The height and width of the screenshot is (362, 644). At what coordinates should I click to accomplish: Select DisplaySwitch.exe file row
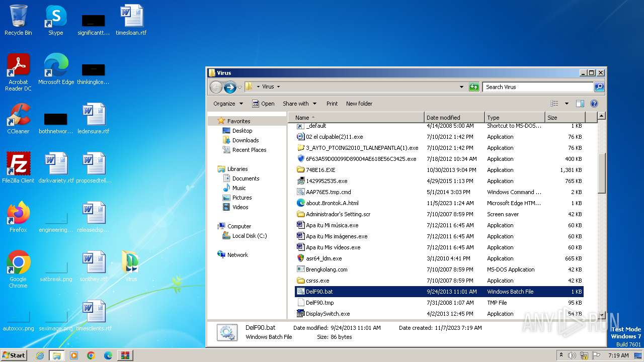coord(439,314)
